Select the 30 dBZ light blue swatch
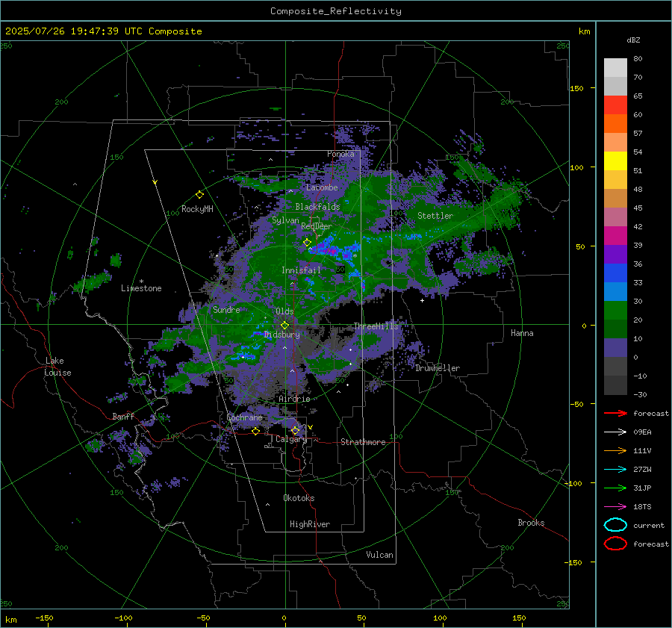Image resolution: width=672 pixels, height=628 pixels. click(615, 291)
